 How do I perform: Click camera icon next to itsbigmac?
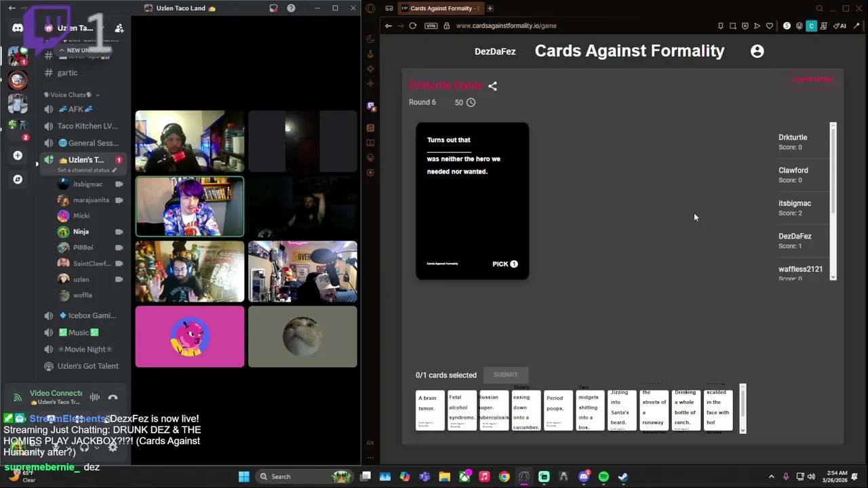pos(119,184)
